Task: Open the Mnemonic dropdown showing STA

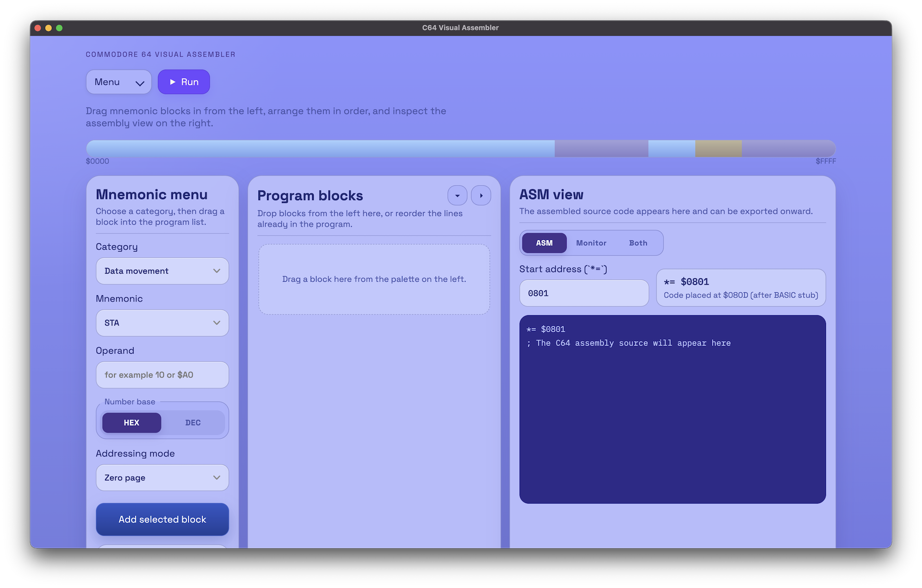Action: [x=162, y=323]
